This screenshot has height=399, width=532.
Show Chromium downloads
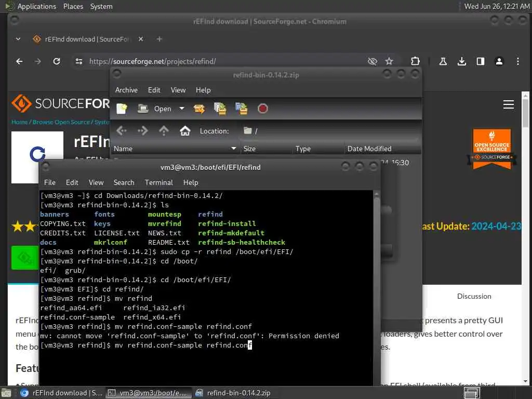pos(462,61)
